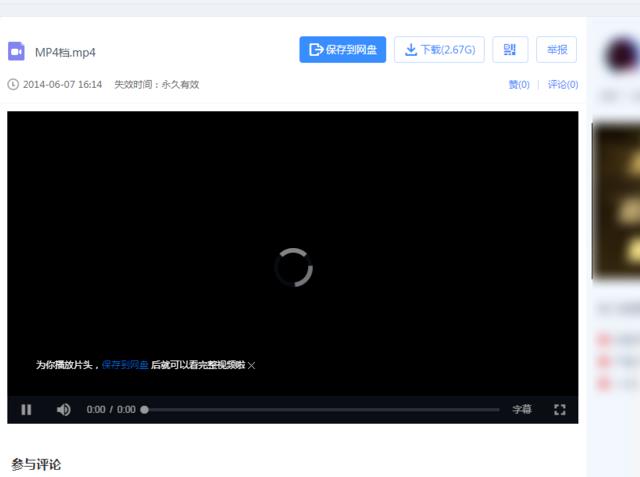Click the video progress bar track

320,409
